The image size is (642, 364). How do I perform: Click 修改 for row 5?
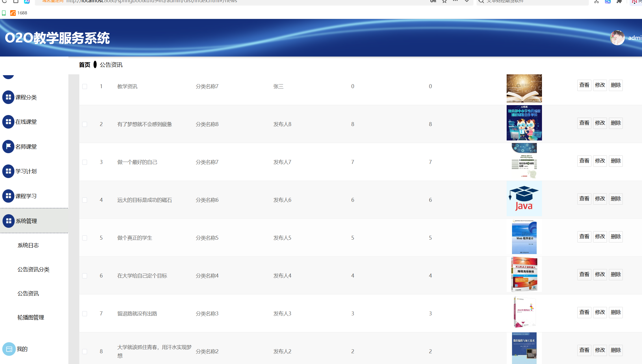pyautogui.click(x=600, y=237)
